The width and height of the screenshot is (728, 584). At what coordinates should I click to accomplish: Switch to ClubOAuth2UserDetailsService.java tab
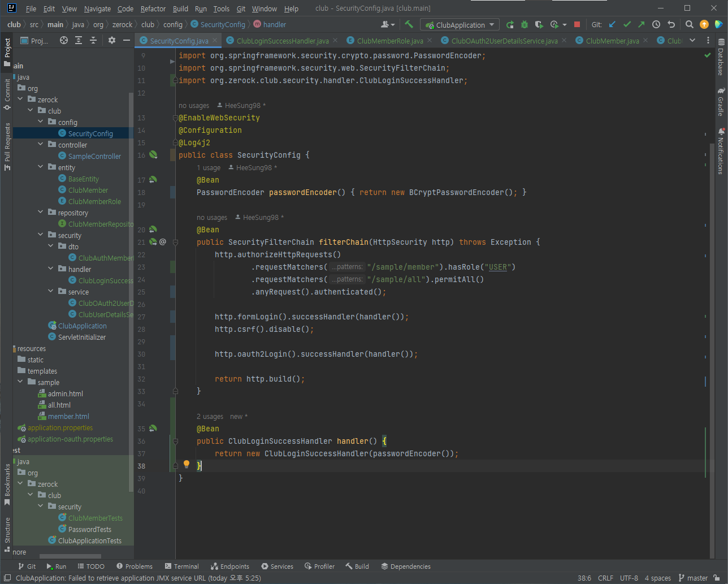point(504,41)
